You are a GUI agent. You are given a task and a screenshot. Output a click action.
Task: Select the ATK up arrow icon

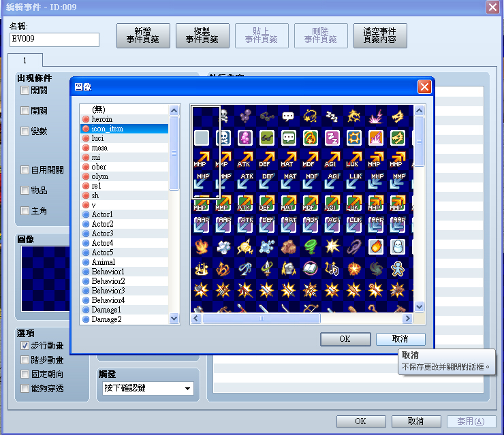245,160
